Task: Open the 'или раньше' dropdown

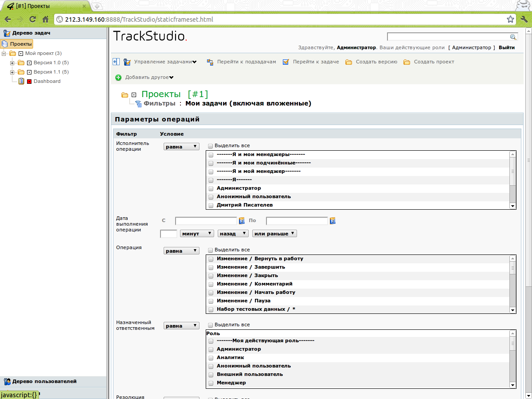Action: 274,233
